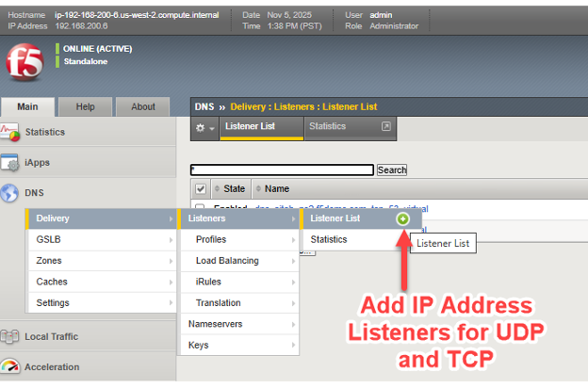The width and height of the screenshot is (588, 388).
Task: Open the gear settings menu in tab bar
Action: 204,128
